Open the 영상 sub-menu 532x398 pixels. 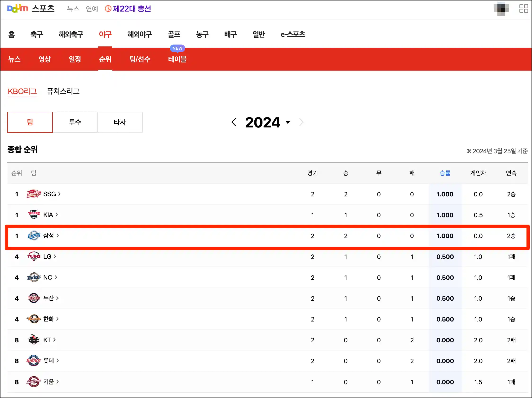tap(45, 59)
